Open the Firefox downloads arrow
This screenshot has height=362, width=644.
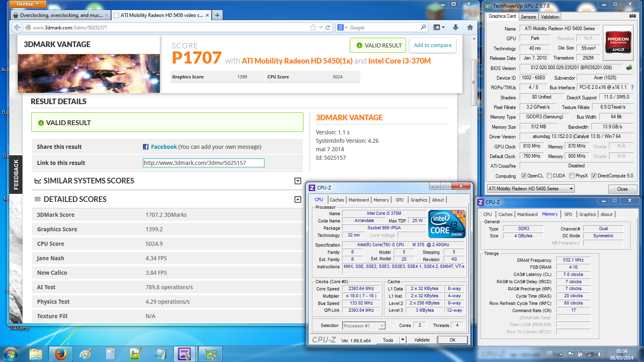pos(456,27)
